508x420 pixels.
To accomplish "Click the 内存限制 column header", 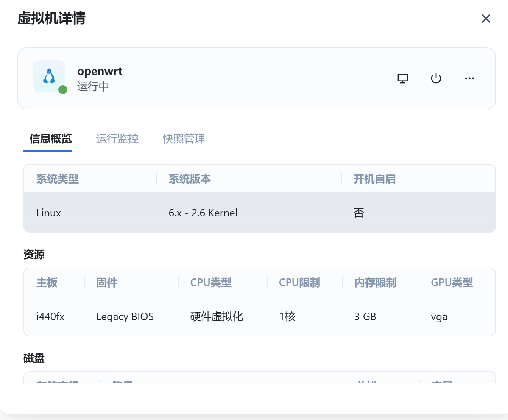I will click(376, 282).
